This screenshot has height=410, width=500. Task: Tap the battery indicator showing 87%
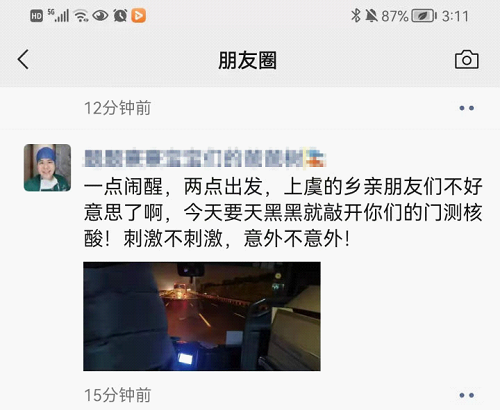pyautogui.click(x=409, y=16)
